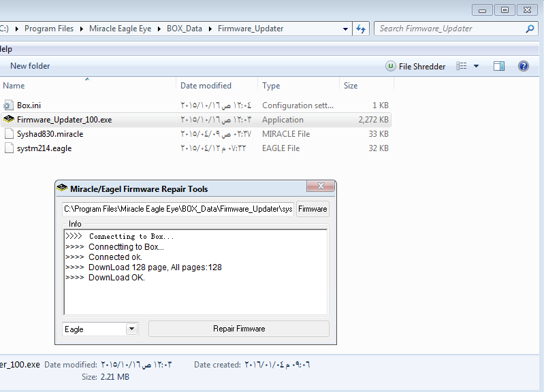Select the Syshad830.miracle file name
Viewport: 544px width, 392px height.
tap(50, 134)
